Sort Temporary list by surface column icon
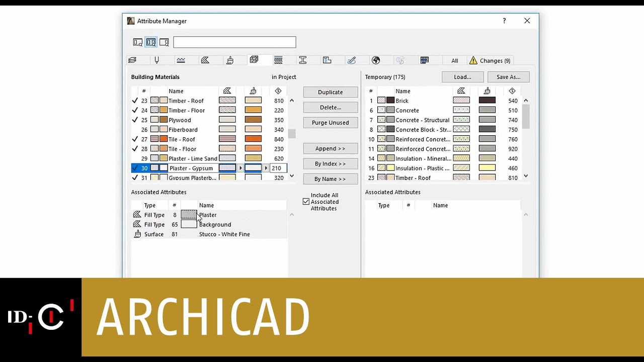Screen dimensions: 644x362 click(487, 91)
